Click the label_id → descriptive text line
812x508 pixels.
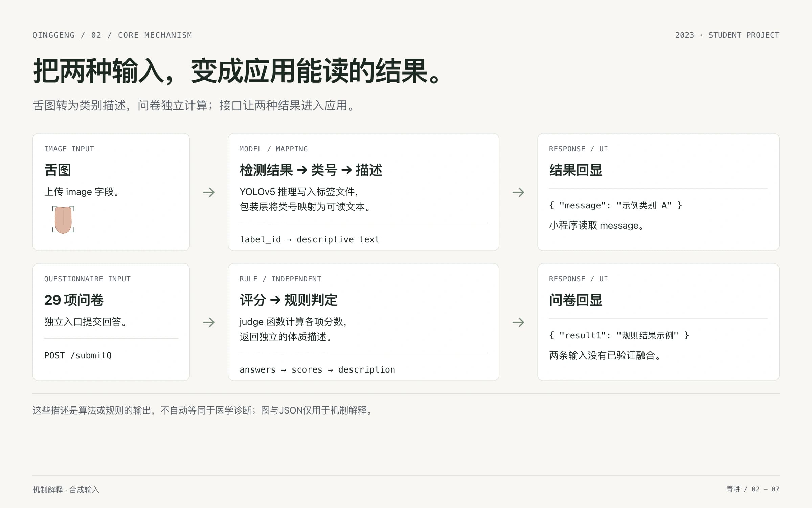pyautogui.click(x=310, y=239)
